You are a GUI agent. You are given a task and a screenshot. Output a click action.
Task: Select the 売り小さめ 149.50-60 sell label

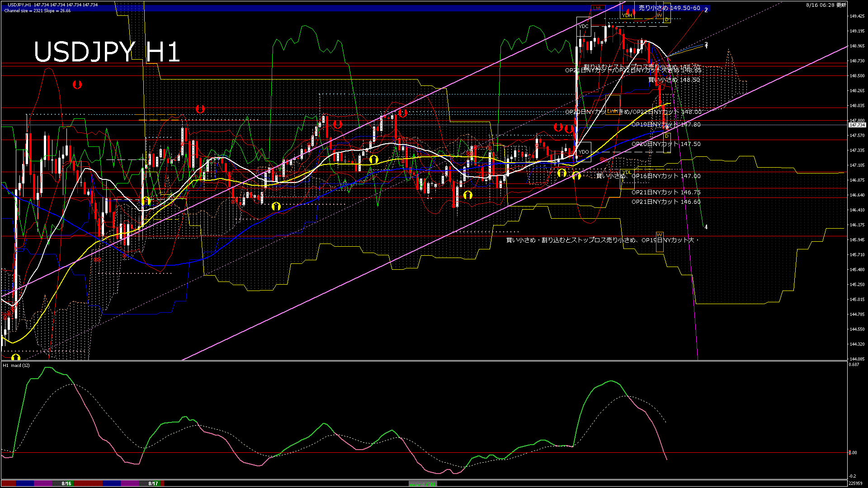[x=669, y=8]
